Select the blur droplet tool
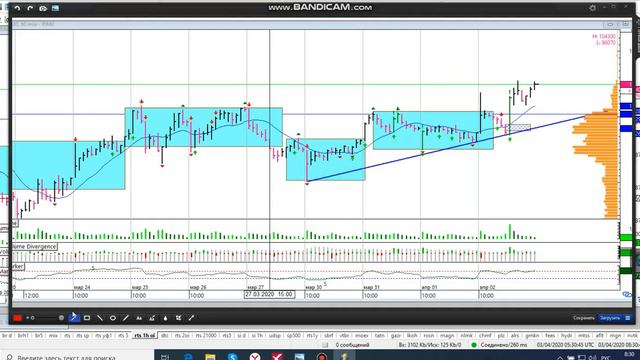 (x=165, y=318)
